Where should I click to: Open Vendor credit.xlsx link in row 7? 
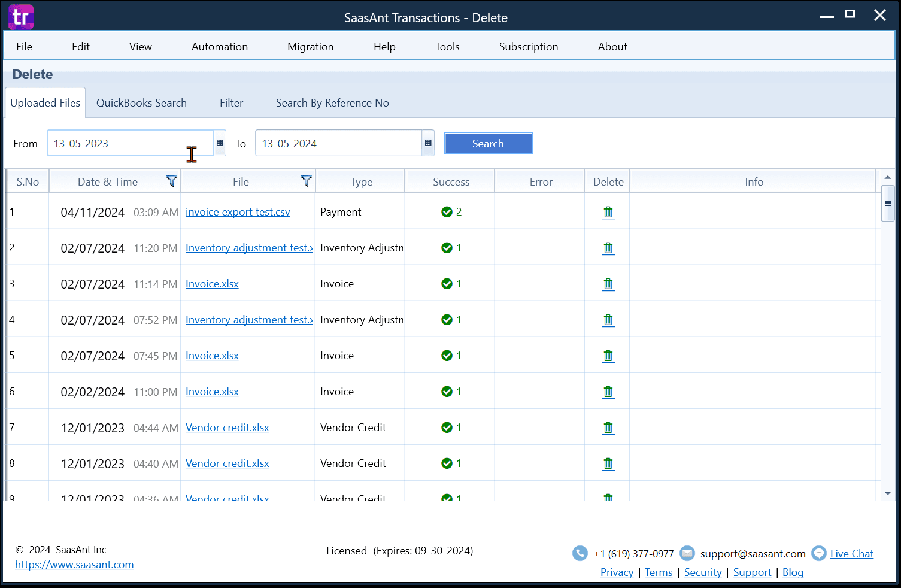point(227,428)
